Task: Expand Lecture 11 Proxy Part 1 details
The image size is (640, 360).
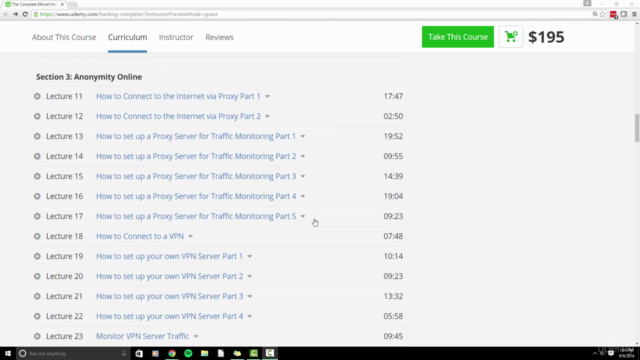Action: 267,97
